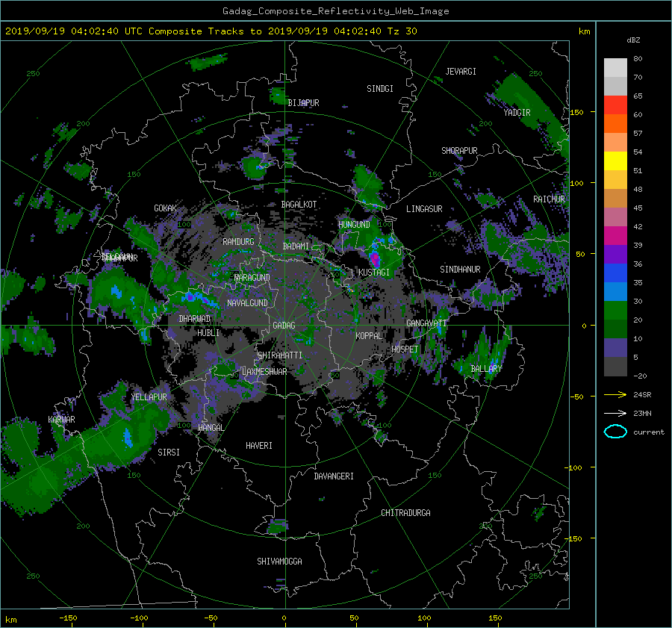
Task: Select the light gray 80 dBZ swatch
Action: pos(615,67)
